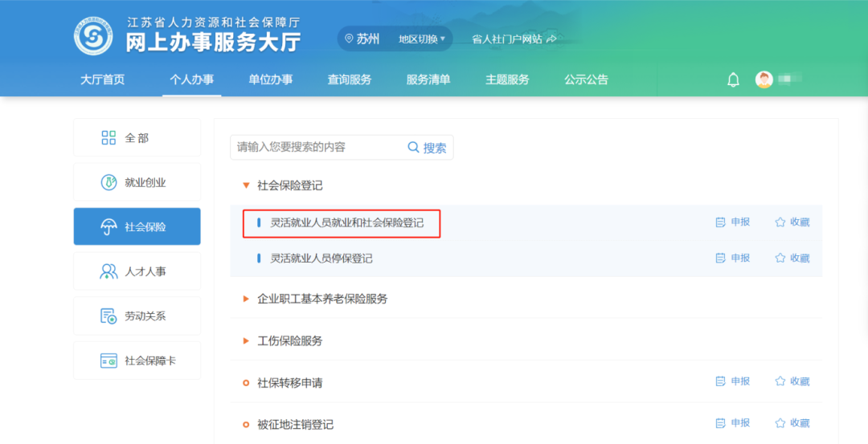Select the 全部 grid category

coord(137,138)
